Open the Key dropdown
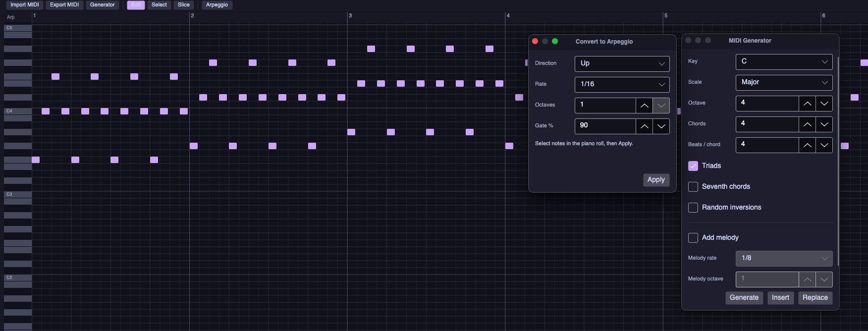Viewport: 868px width, 331px height. [x=784, y=61]
